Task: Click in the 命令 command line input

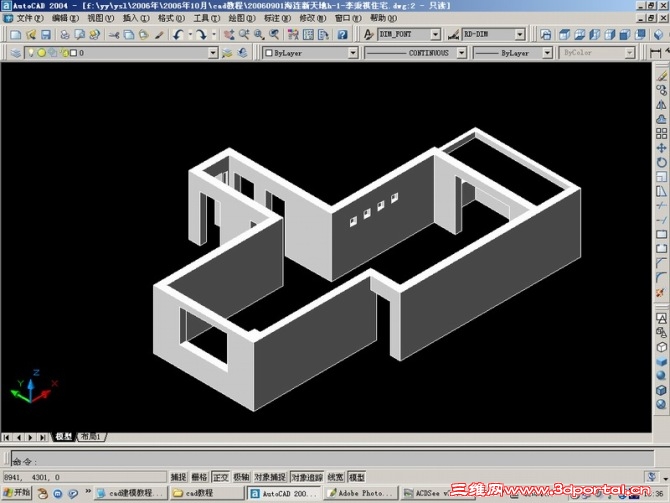Action: [332, 459]
